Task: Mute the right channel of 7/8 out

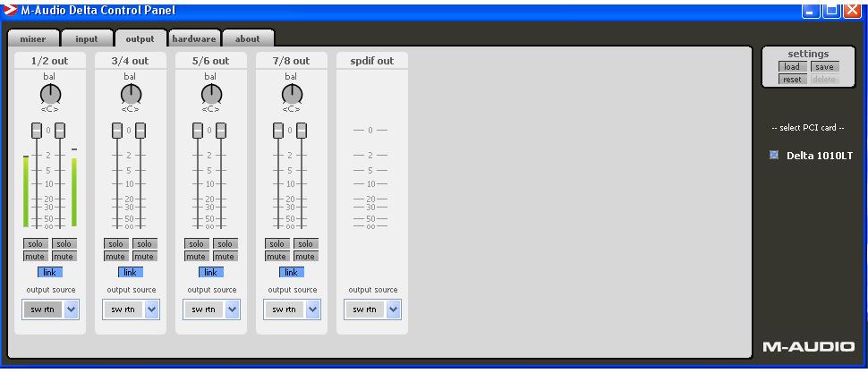Action: 305,257
